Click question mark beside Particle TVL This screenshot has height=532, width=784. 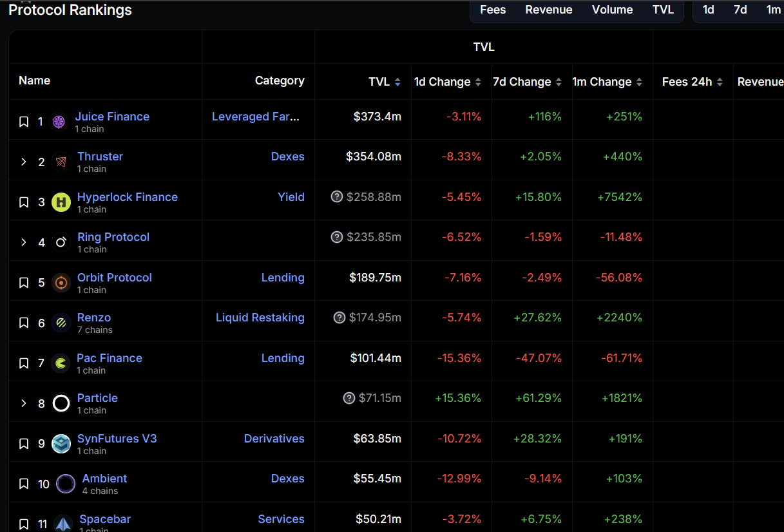tap(349, 398)
